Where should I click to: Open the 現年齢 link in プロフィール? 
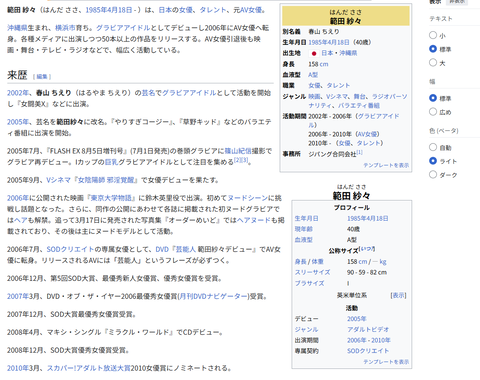tap(303, 229)
